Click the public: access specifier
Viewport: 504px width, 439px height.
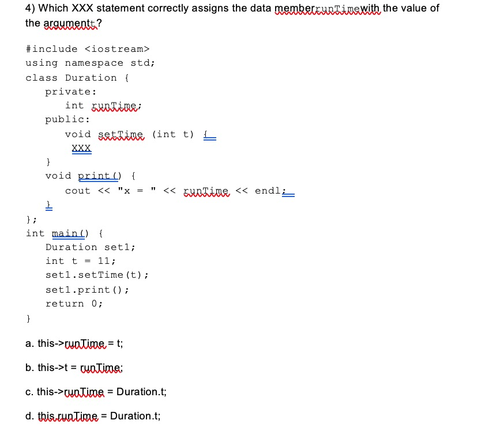(x=67, y=119)
